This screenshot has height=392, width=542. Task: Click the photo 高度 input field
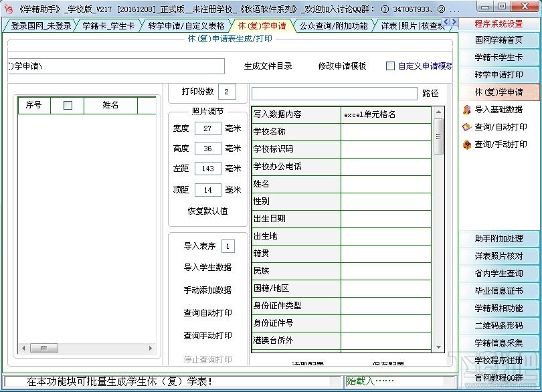(207, 149)
